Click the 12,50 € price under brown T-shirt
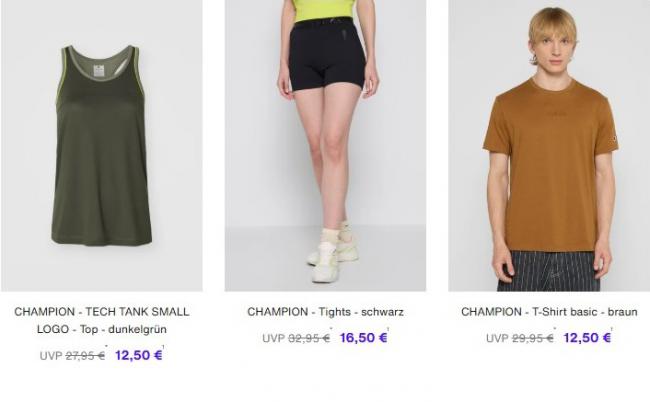This screenshot has height=402, width=650. (587, 338)
